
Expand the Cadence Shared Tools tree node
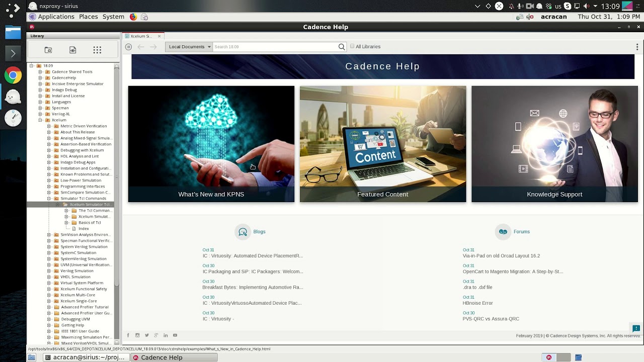(x=40, y=72)
